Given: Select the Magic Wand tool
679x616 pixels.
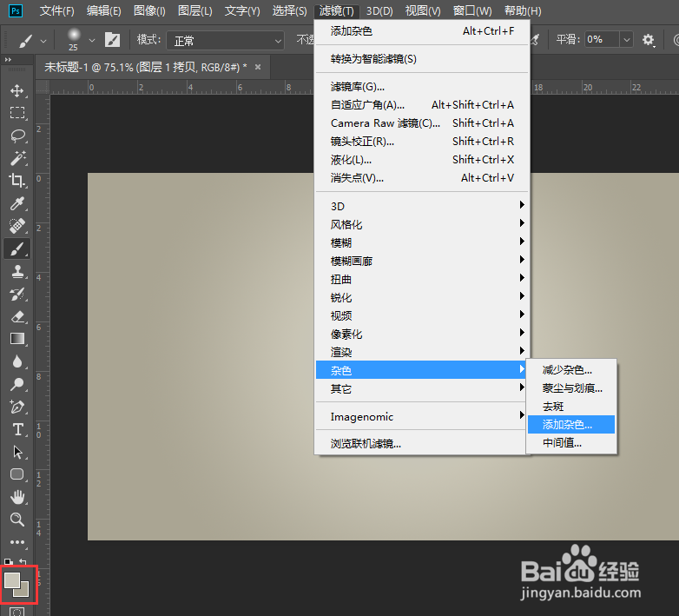Looking at the screenshot, I should coord(16,158).
